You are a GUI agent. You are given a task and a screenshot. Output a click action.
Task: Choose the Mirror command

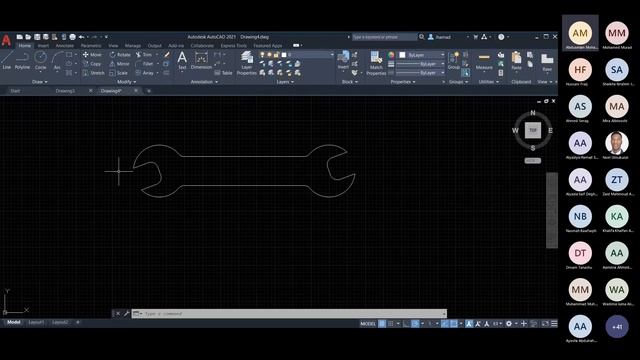tap(120, 64)
